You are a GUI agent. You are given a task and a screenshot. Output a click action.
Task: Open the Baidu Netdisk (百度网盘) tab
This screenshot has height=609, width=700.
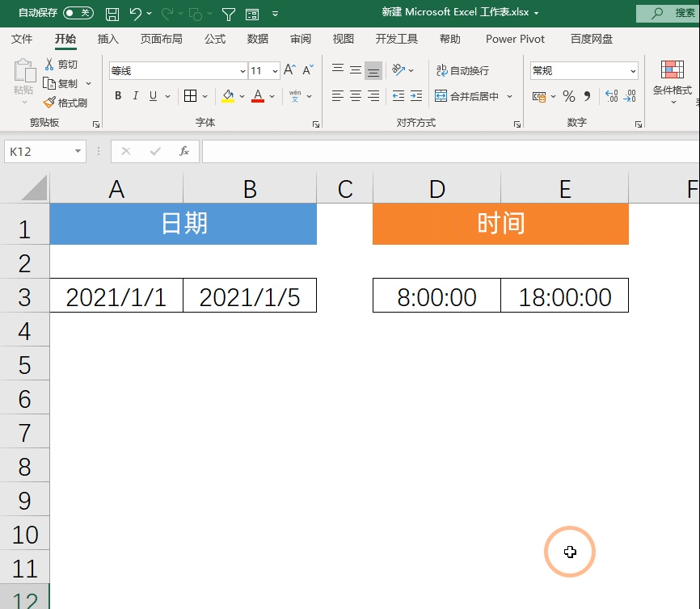pos(592,39)
